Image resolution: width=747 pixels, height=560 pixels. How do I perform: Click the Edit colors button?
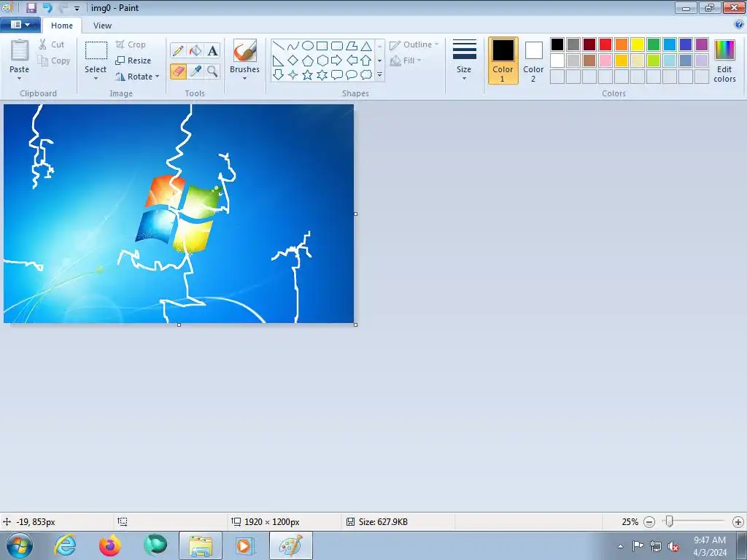click(724, 61)
